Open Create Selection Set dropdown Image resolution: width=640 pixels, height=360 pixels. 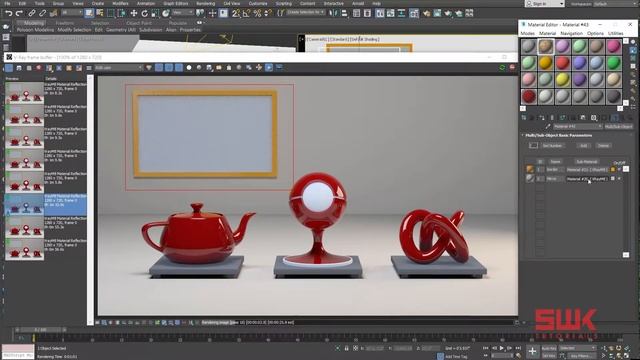(306, 13)
